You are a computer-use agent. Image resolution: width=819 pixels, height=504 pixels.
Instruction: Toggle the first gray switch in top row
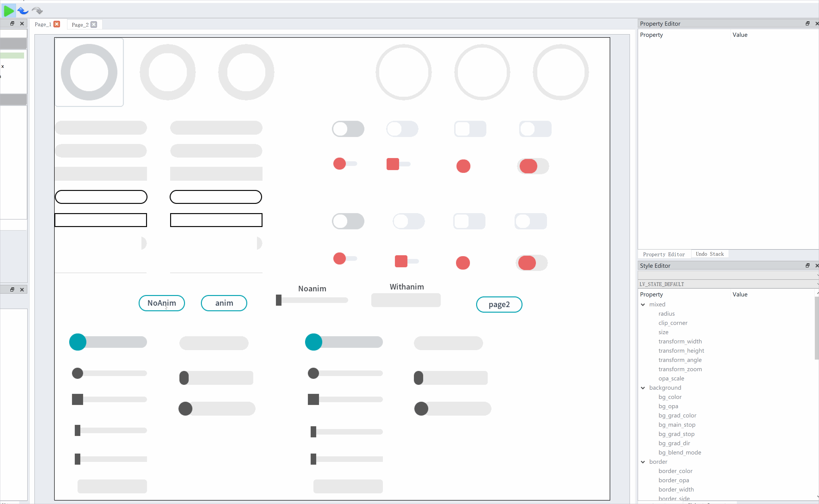(348, 129)
